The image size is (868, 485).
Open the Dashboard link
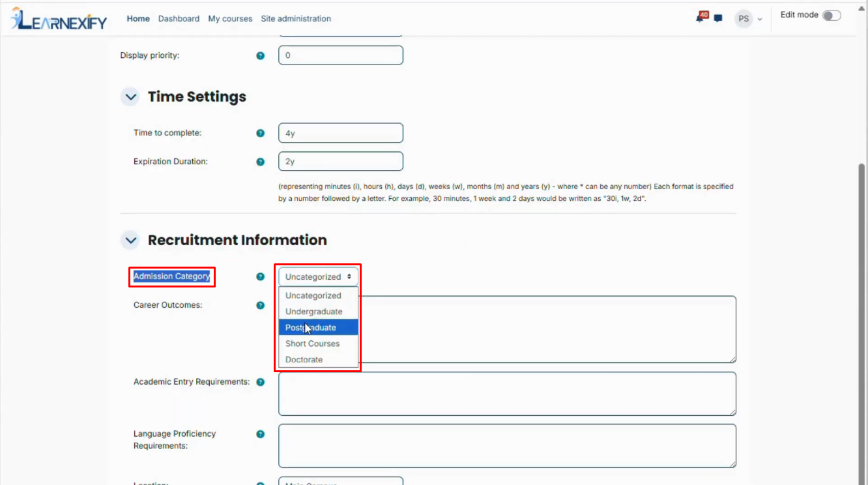179,19
